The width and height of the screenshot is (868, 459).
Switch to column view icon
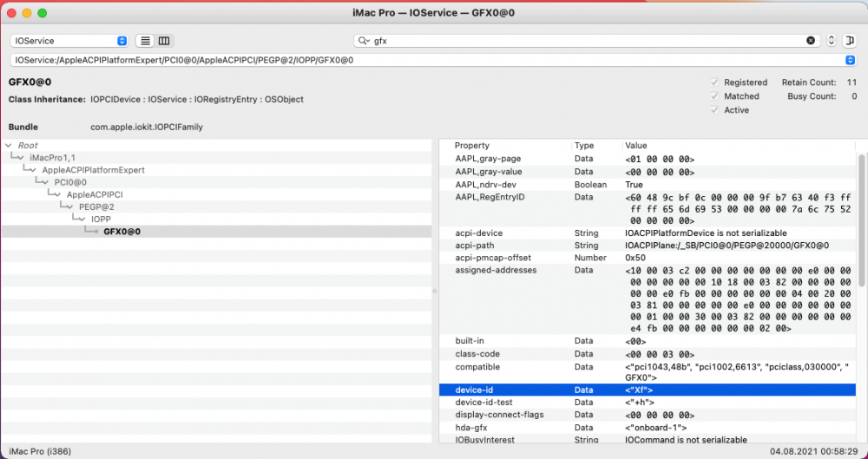tap(164, 41)
